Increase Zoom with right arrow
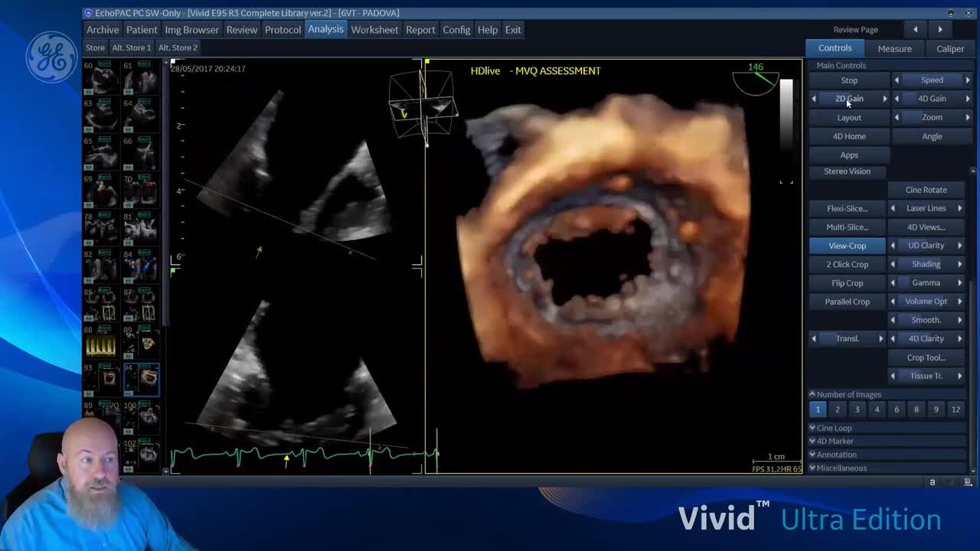 (x=968, y=117)
